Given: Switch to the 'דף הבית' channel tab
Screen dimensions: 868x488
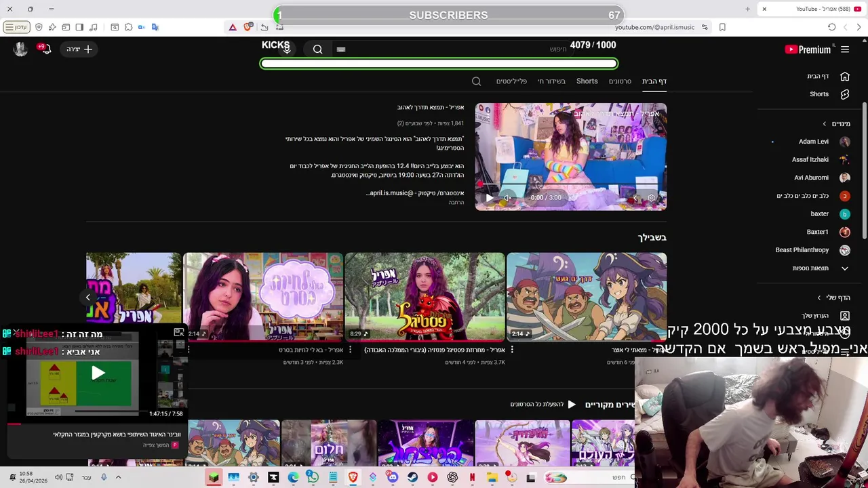Looking at the screenshot, I should [654, 81].
